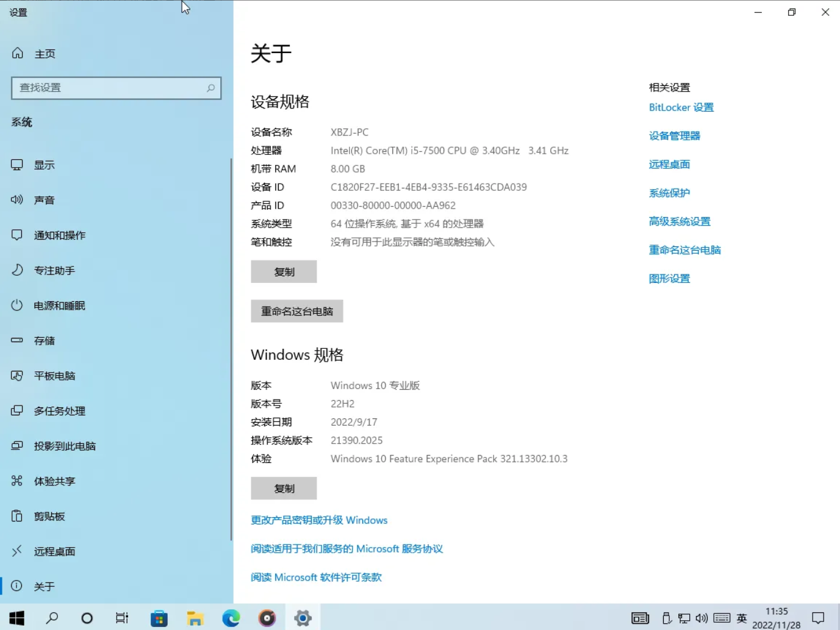Open 设备管理器 link under related settings
The width and height of the screenshot is (840, 630).
(673, 135)
